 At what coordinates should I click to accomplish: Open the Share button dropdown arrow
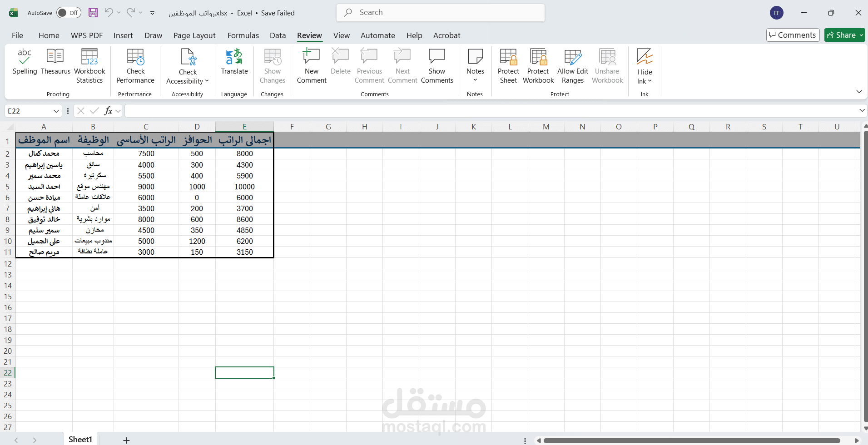click(x=861, y=35)
